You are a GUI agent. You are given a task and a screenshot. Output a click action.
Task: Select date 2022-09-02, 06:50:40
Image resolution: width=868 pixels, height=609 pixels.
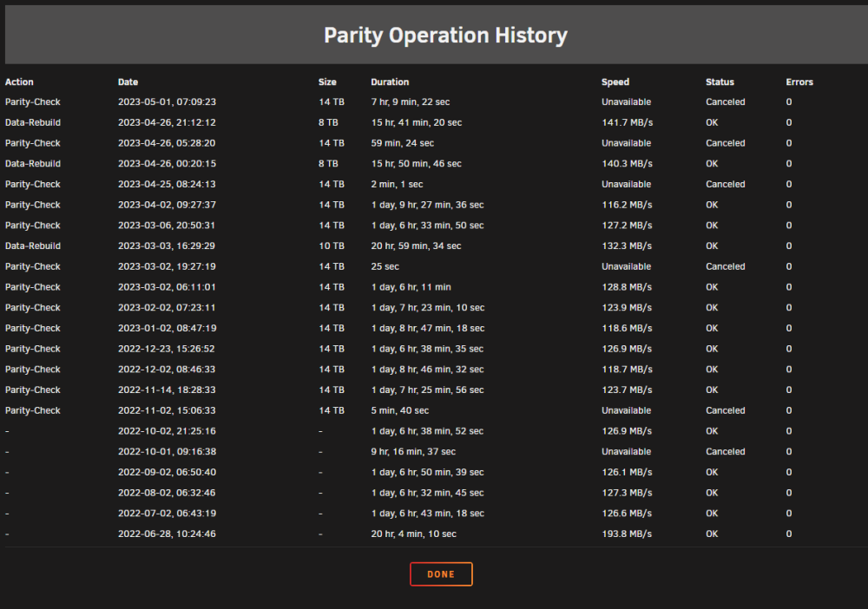(167, 473)
